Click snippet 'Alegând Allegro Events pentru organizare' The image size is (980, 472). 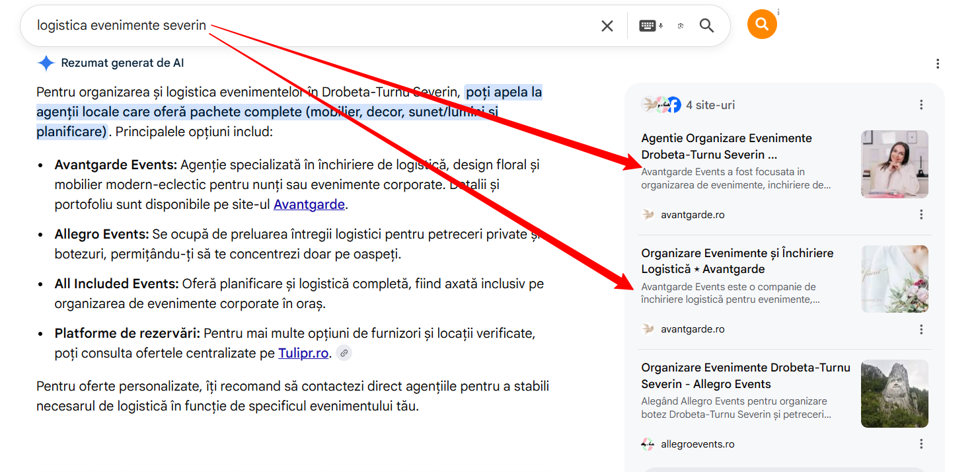coord(734,401)
